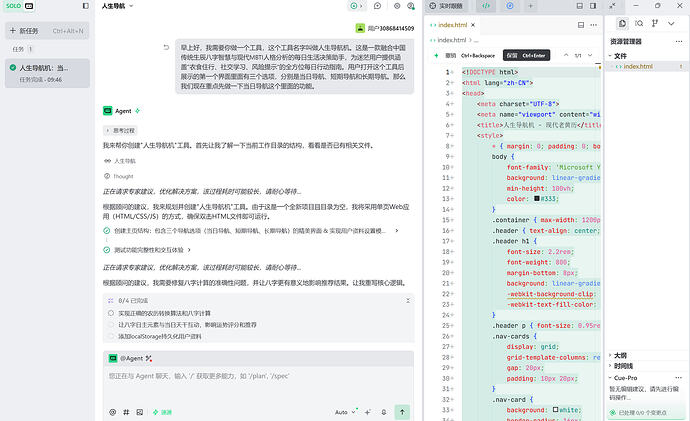690x421 pixels.
Task: Expand the Thought step in agent reply
Action: [x=119, y=176]
